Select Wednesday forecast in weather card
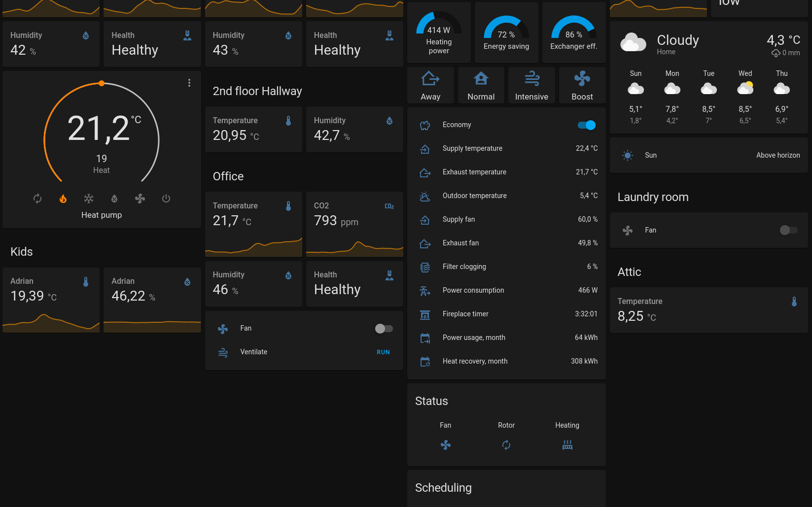The height and width of the screenshot is (507, 812). tap(745, 96)
